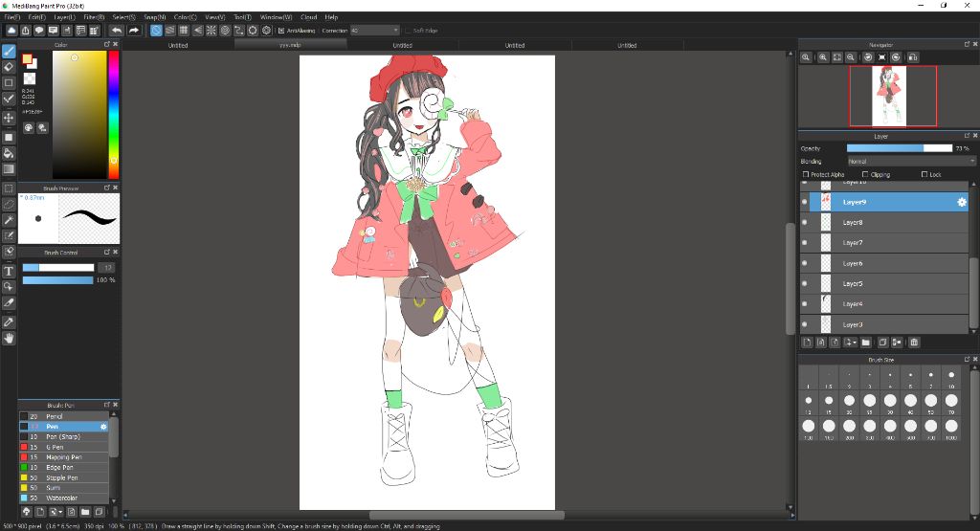Hide Layer9 visibility dot
This screenshot has width=980, height=531.
[805, 202]
